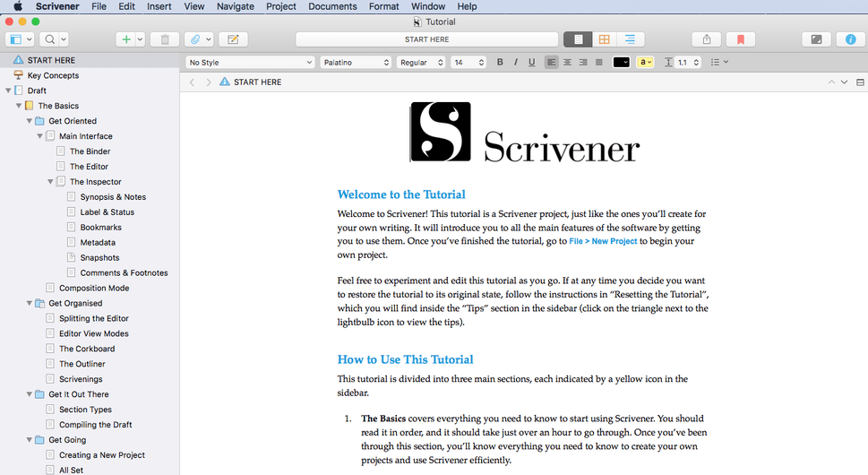Toggle underline formatting
Image resolution: width=868 pixels, height=475 pixels.
(531, 63)
